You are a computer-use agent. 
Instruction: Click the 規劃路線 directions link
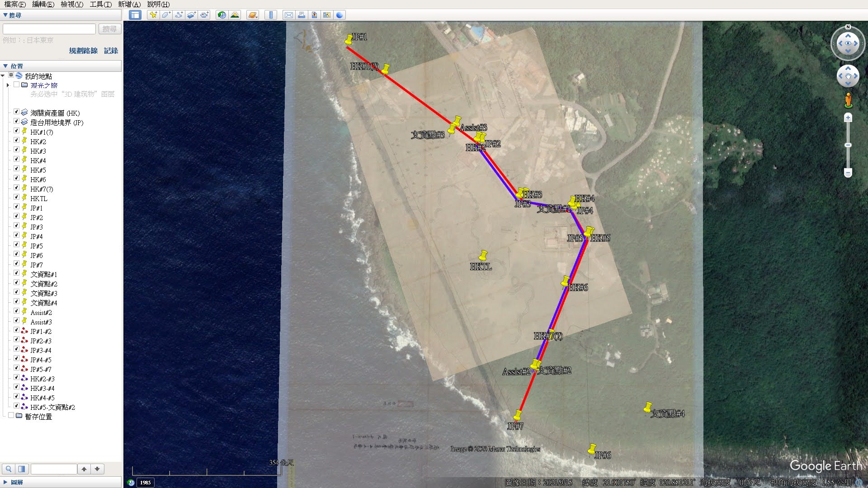[83, 51]
